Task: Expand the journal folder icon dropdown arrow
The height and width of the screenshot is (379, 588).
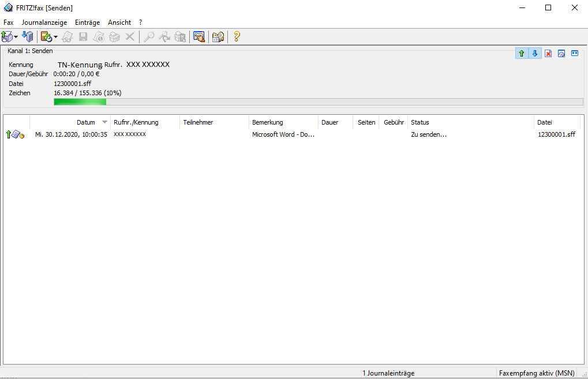Action: click(x=55, y=37)
